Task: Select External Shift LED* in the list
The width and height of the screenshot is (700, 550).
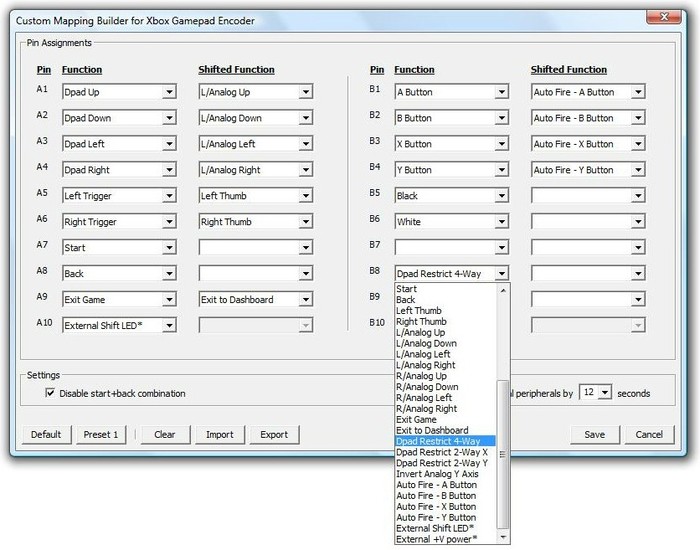Action: click(x=446, y=528)
